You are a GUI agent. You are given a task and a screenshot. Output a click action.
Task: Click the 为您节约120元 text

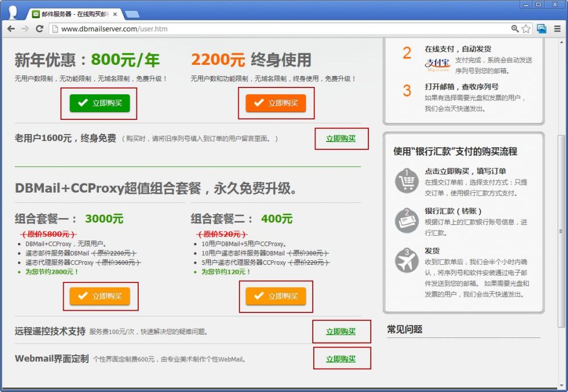pyautogui.click(x=226, y=272)
